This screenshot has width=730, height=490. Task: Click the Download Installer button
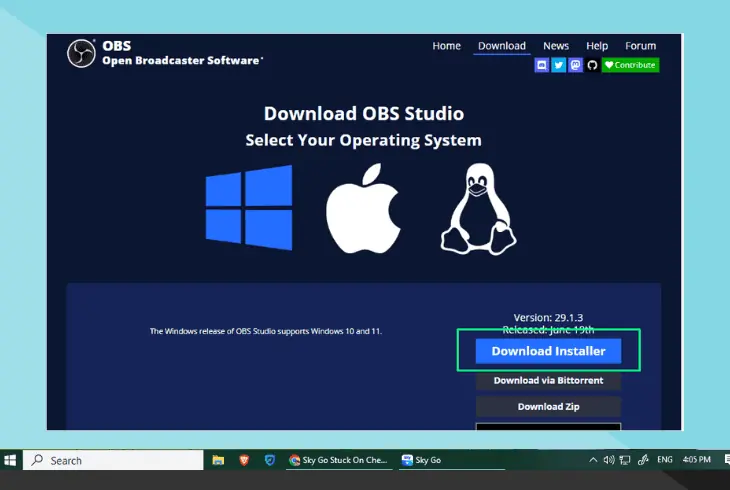tap(548, 351)
